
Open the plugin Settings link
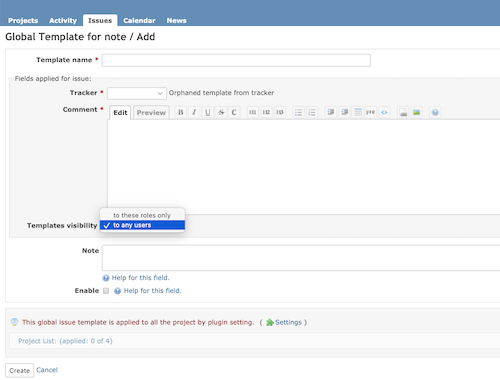(288, 322)
